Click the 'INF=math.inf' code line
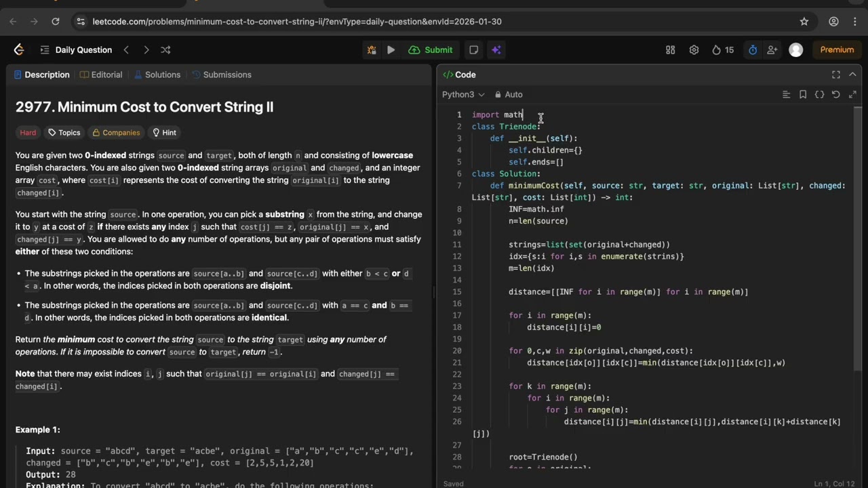This screenshot has height=488, width=868. pos(536,209)
